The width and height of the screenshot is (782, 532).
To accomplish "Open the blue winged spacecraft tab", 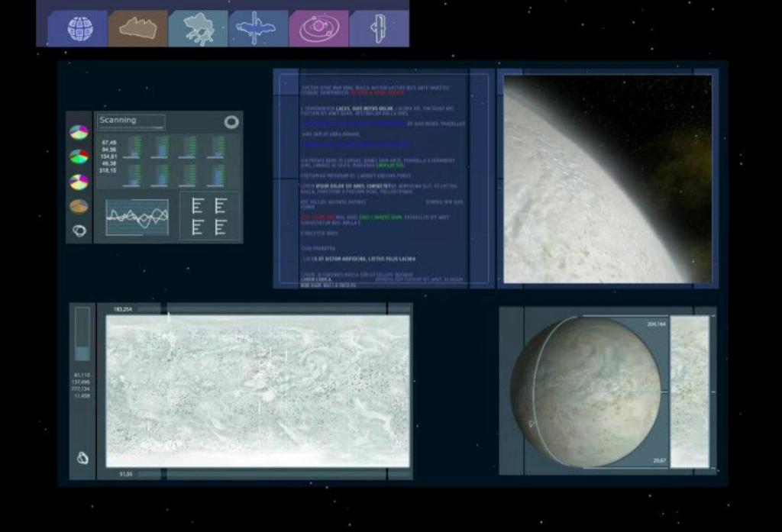I will tap(258, 29).
